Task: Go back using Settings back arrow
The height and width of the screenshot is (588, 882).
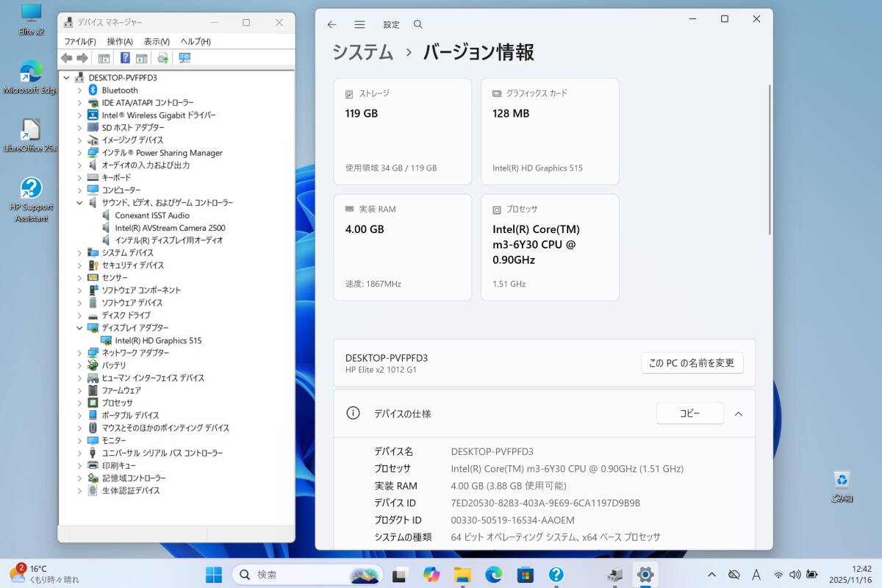Action: click(331, 24)
